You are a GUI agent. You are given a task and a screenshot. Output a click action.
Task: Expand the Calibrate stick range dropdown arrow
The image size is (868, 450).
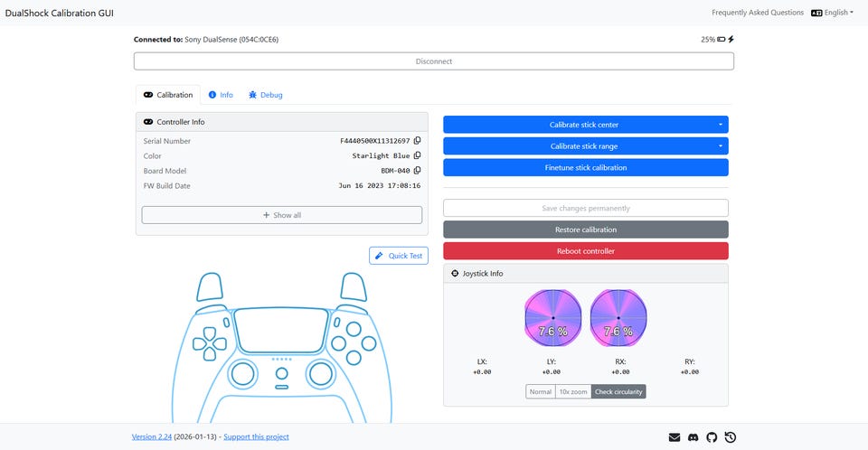(x=721, y=146)
